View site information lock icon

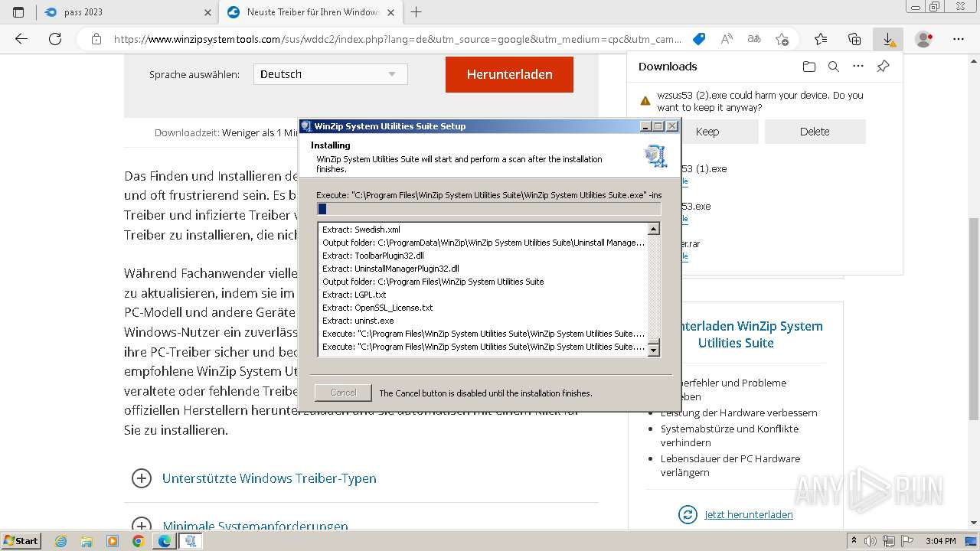(x=96, y=39)
